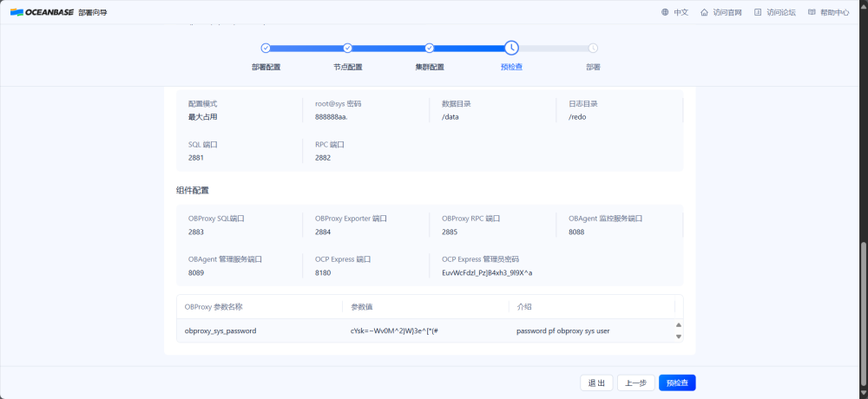Click the obproxy_sys_password cell

[x=220, y=331]
